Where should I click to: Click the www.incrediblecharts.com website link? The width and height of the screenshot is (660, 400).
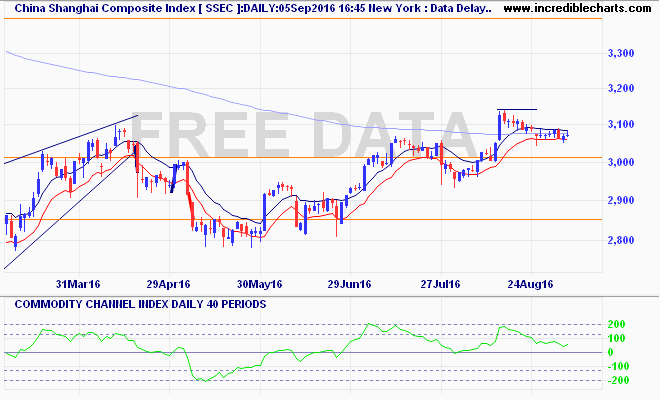click(x=577, y=8)
